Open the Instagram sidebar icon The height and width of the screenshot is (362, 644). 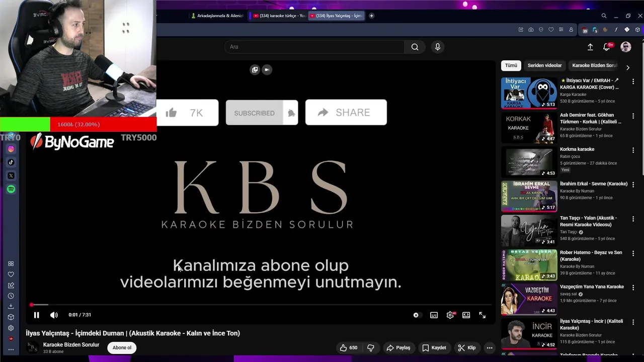coord(11,149)
